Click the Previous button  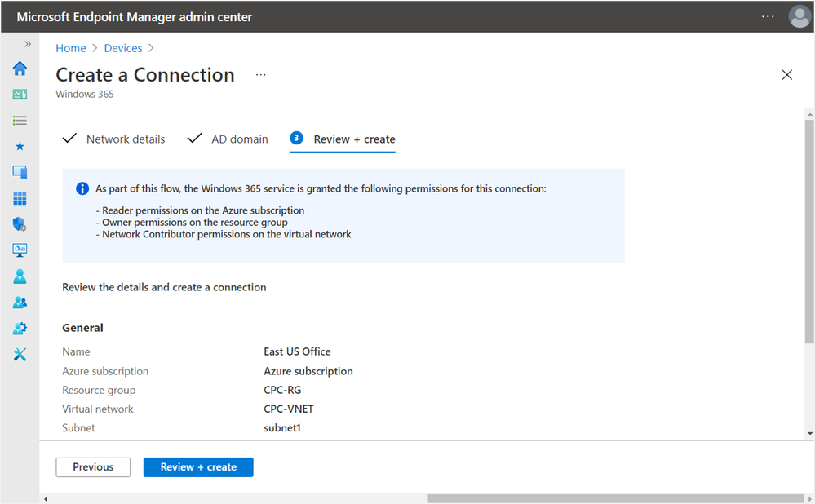93,467
